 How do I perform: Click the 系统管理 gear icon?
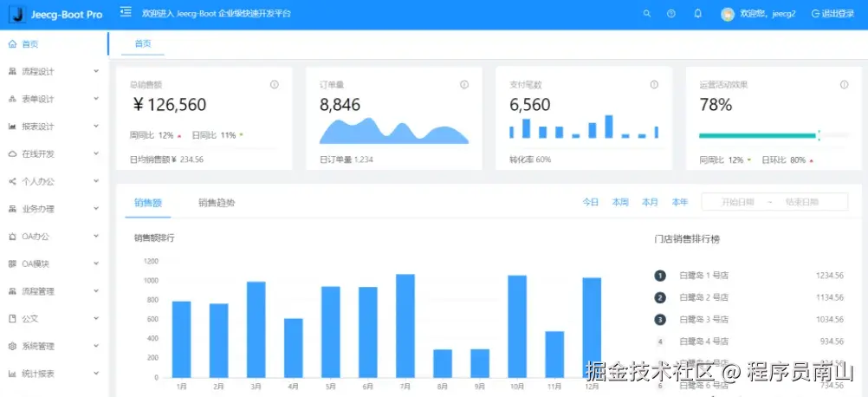pos(12,346)
